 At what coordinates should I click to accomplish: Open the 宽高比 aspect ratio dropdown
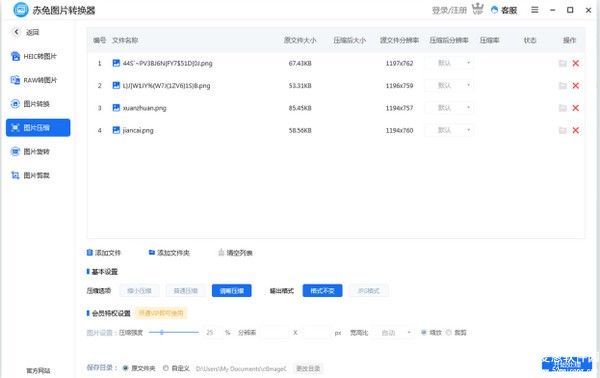pos(394,332)
